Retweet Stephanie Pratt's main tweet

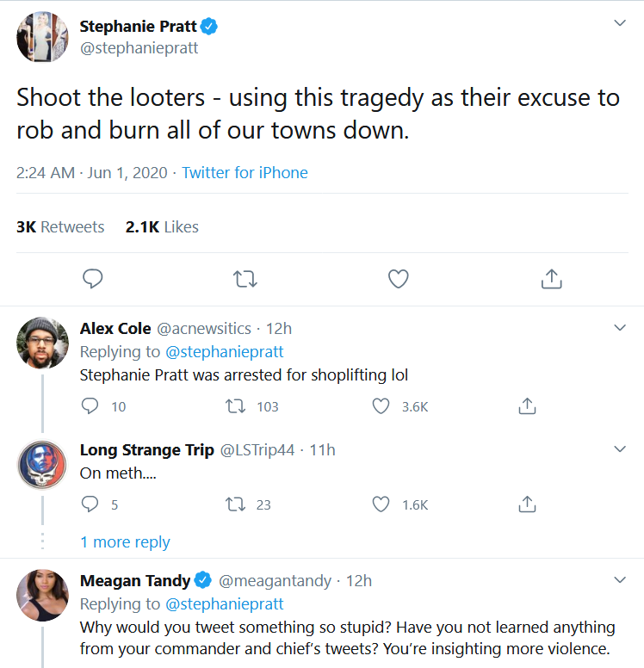coord(245,279)
